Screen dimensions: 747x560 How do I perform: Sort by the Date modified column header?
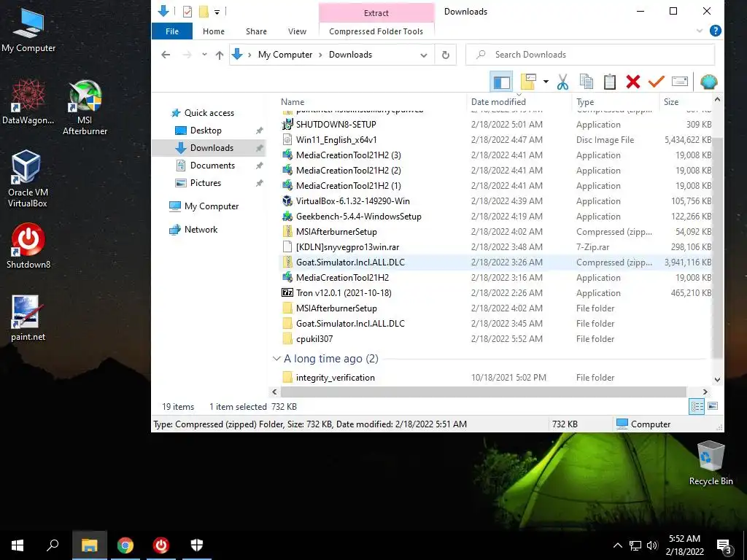(x=498, y=102)
